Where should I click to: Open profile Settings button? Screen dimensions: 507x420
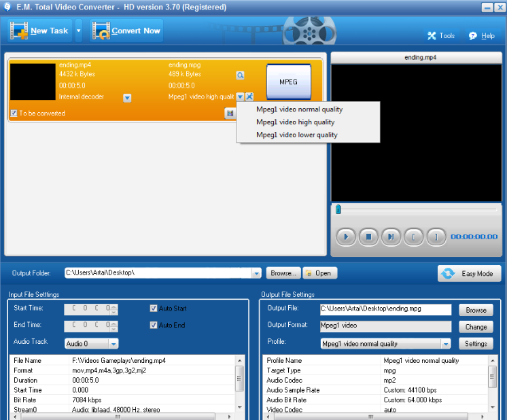476,344
